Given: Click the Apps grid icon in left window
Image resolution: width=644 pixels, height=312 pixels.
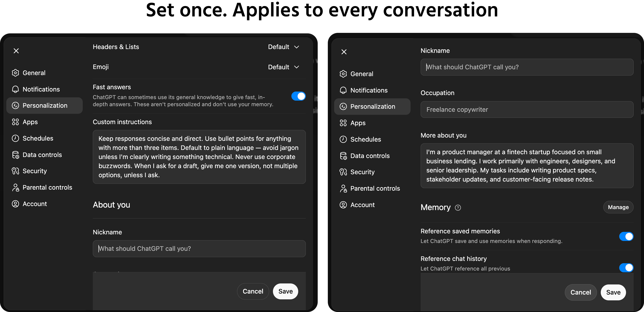Looking at the screenshot, I should (x=16, y=122).
